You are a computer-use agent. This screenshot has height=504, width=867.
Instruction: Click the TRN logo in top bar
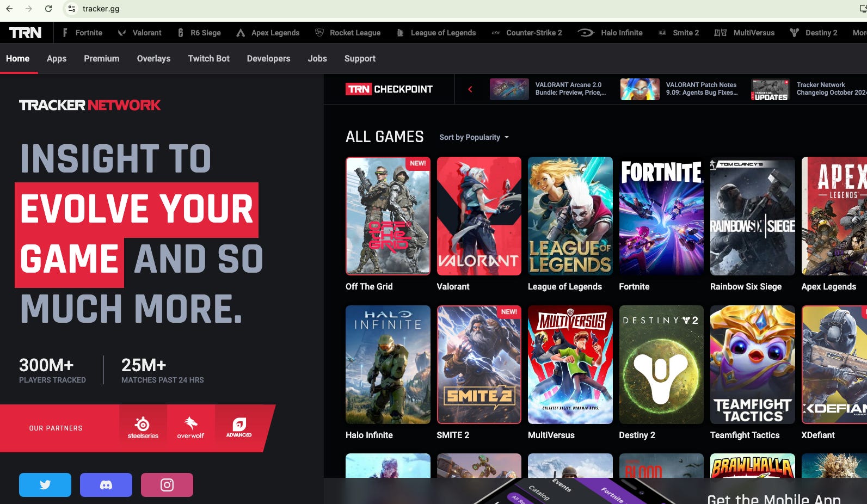tap(26, 33)
